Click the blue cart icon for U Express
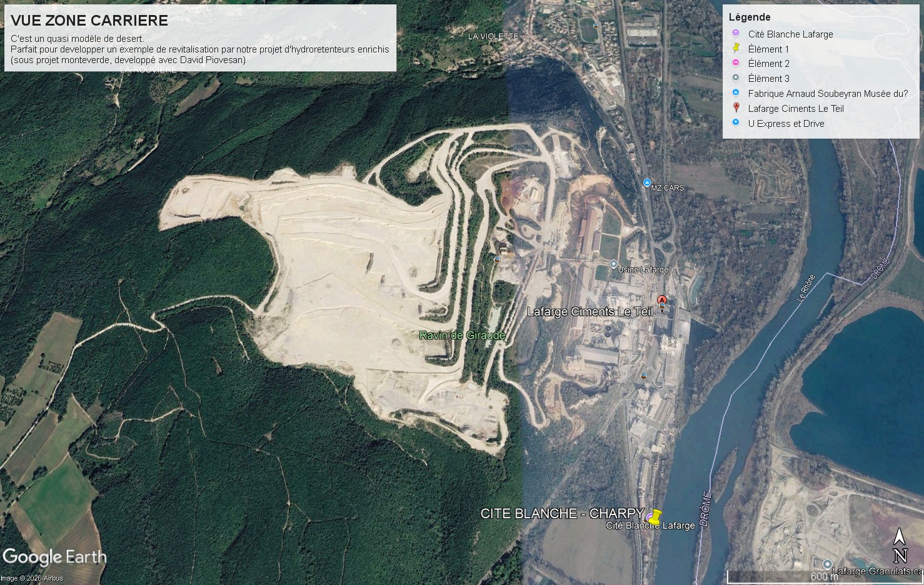Image resolution: width=924 pixels, height=585 pixels. (736, 122)
